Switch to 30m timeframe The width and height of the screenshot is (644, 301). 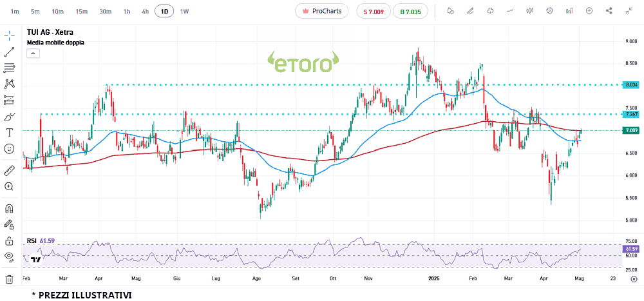(105, 12)
